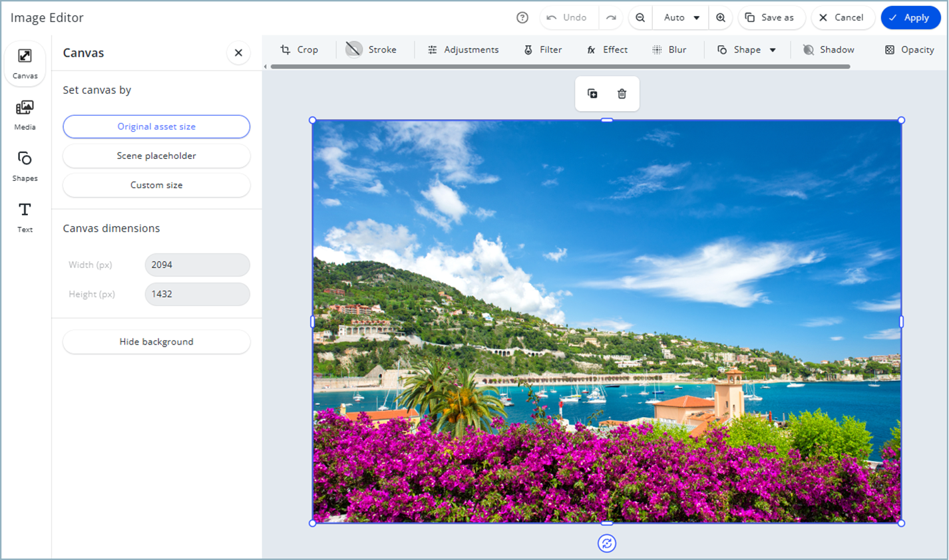Click the horizontal toolbar scrollbar
The image size is (949, 560).
[x=560, y=67]
